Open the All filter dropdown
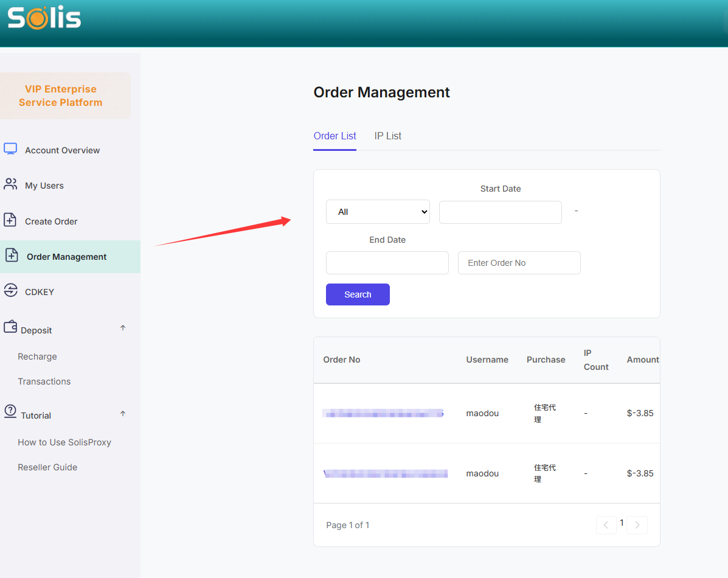 378,212
